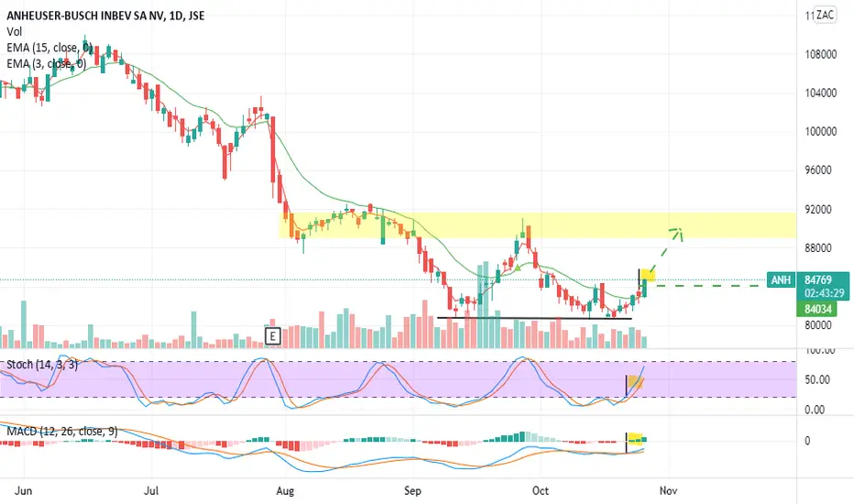Click the Stoch (14, 3, 3) indicator label
The image size is (854, 504).
point(42,365)
